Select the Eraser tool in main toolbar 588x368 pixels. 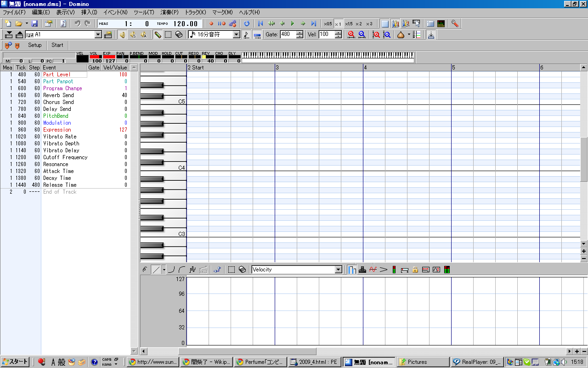(179, 34)
